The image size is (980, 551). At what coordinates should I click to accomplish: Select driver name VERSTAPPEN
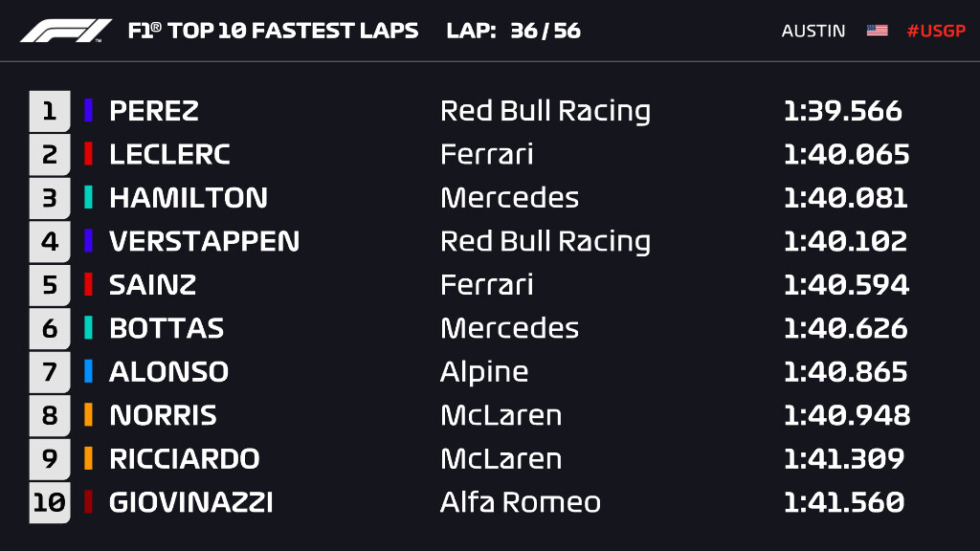pyautogui.click(x=204, y=241)
